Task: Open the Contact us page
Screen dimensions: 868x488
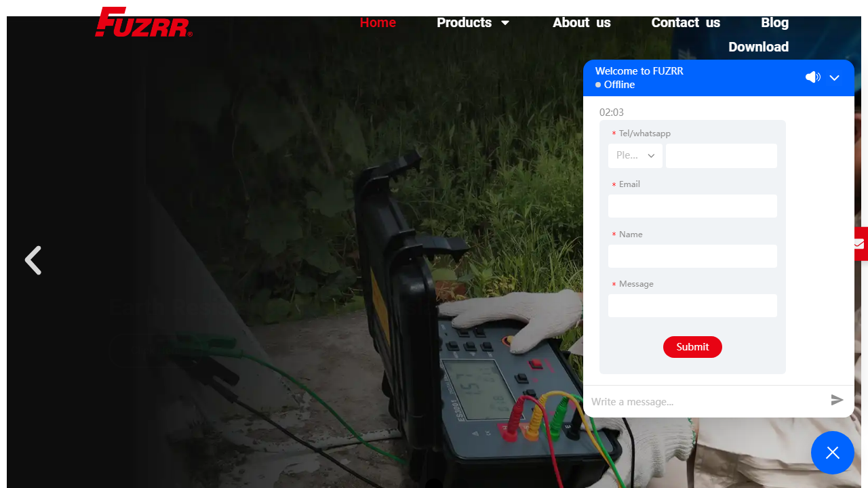Action: coord(686,22)
